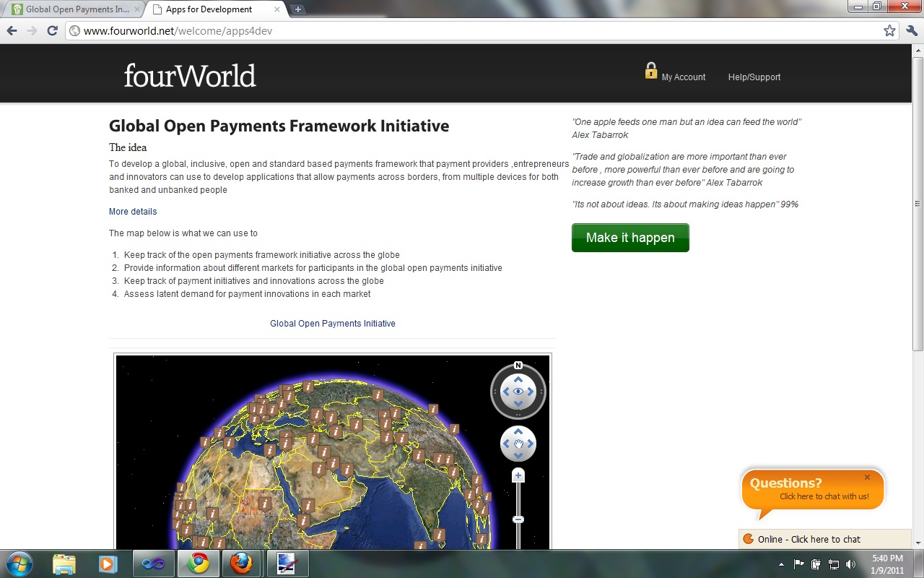
Task: Click the heading Global Open Payments Framework Initiative
Action: pyautogui.click(x=279, y=126)
